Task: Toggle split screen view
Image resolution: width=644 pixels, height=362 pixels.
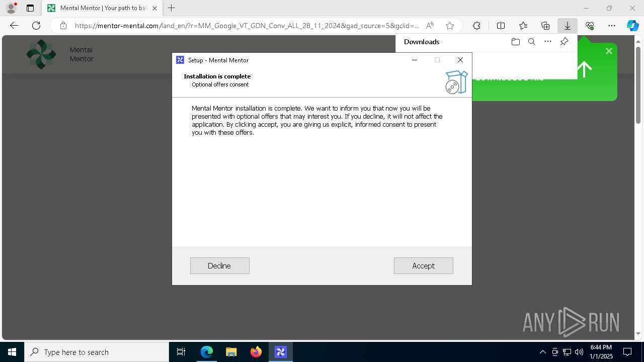Action: pos(501,26)
